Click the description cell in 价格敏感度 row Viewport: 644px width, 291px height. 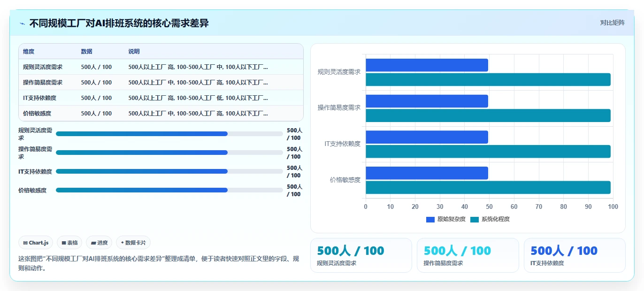[x=198, y=114]
